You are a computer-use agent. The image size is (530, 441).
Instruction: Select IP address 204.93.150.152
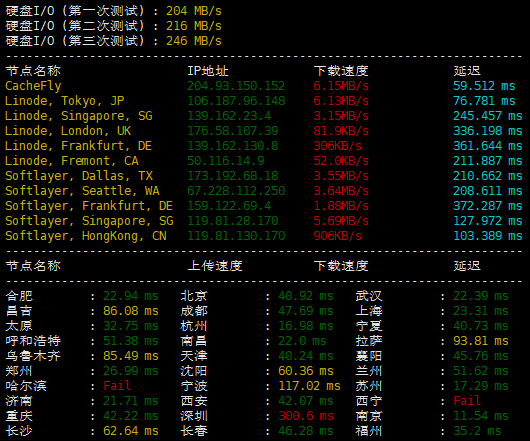(x=236, y=86)
